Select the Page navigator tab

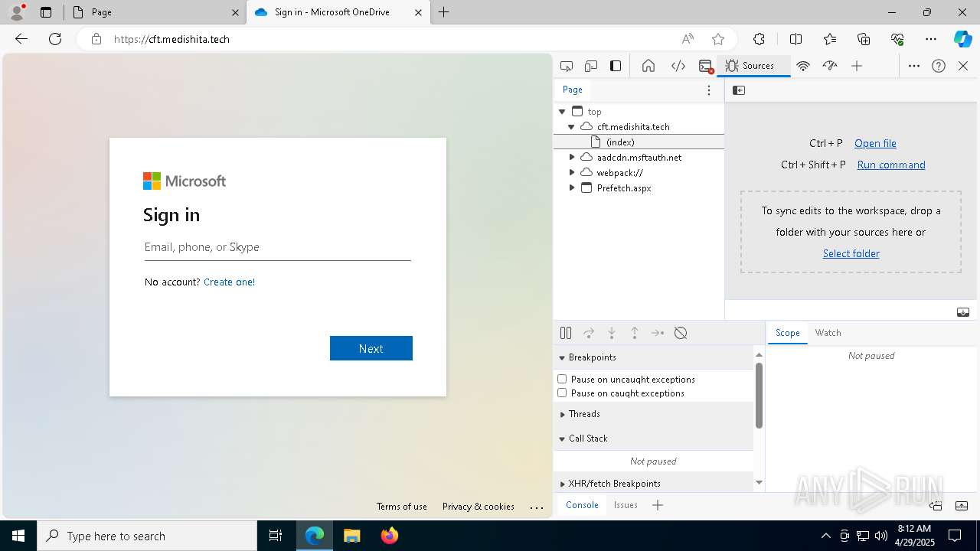573,90
